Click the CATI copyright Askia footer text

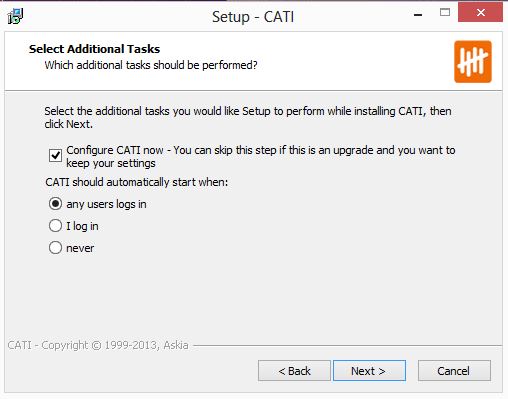tap(98, 345)
